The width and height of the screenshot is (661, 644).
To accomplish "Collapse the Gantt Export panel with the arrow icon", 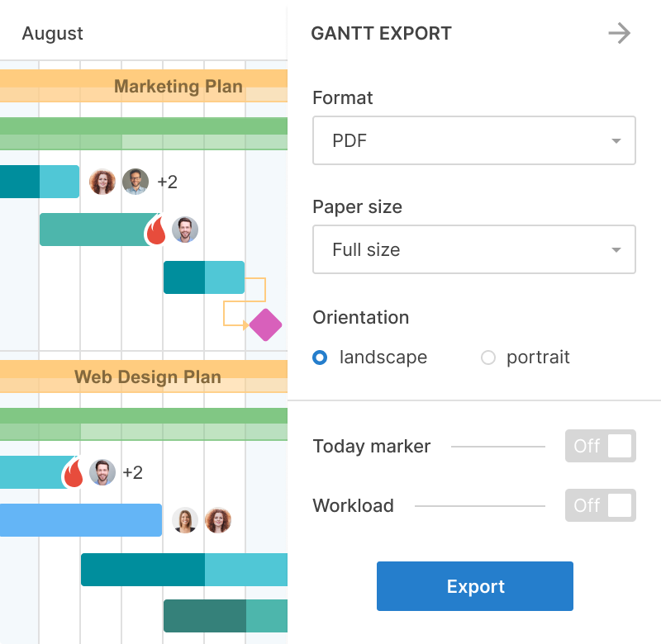I will 621,33.
